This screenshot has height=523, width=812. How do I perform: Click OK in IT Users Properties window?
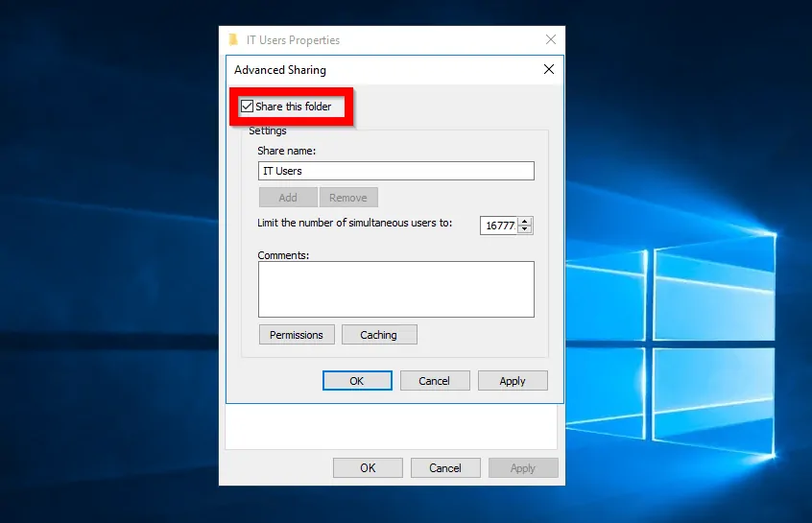pyautogui.click(x=368, y=467)
